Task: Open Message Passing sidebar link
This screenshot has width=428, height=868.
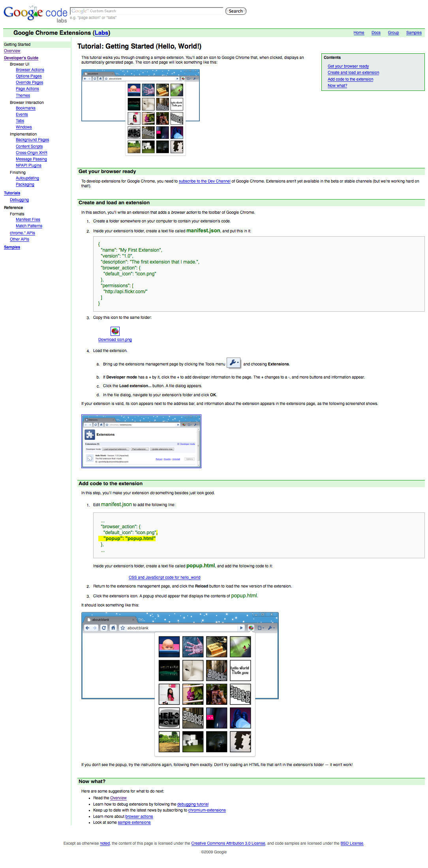Action: [31, 159]
